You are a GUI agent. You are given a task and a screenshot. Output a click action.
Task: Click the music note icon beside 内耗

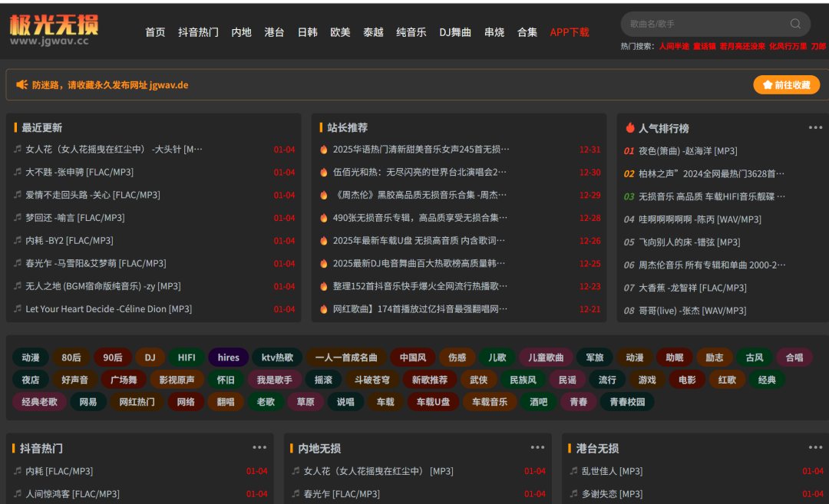(x=17, y=240)
